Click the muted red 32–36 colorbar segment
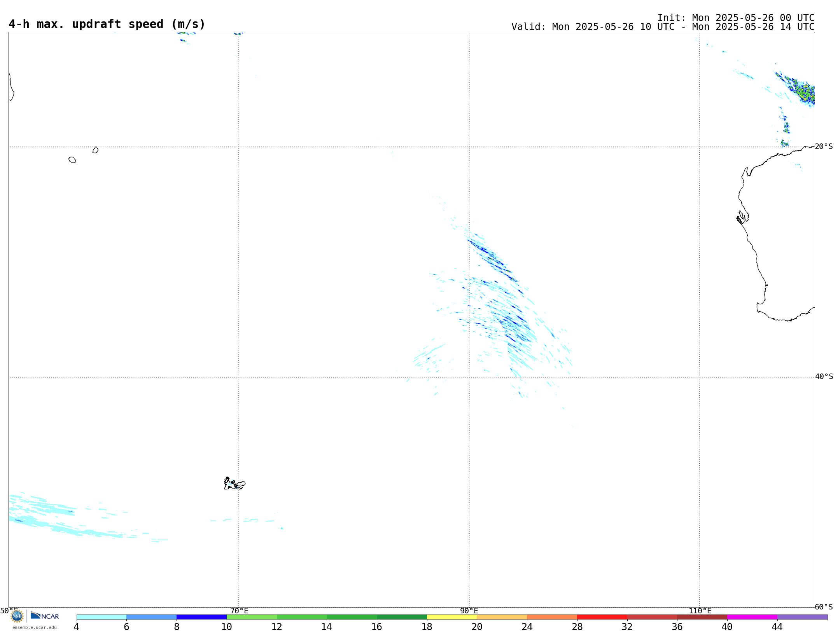 [x=652, y=617]
